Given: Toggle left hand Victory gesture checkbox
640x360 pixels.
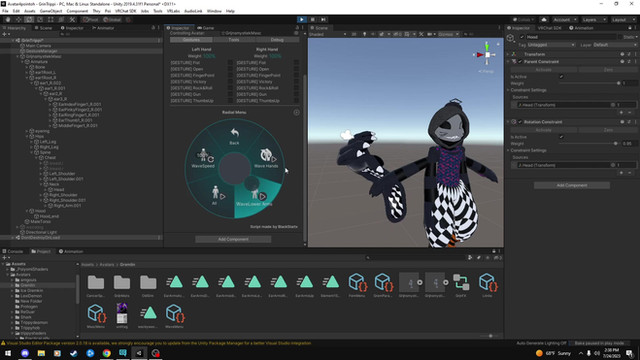Looking at the screenshot, I should point(230,82).
